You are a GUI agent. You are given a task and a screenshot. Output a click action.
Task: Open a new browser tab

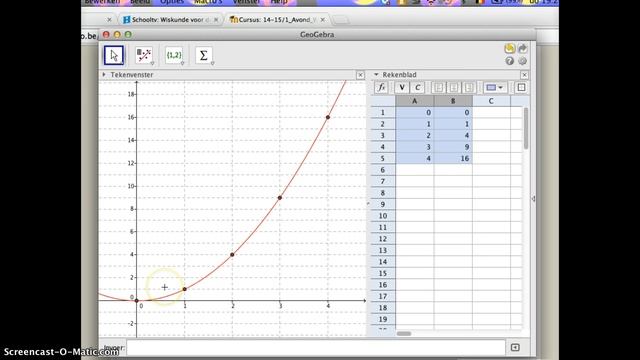[340, 20]
